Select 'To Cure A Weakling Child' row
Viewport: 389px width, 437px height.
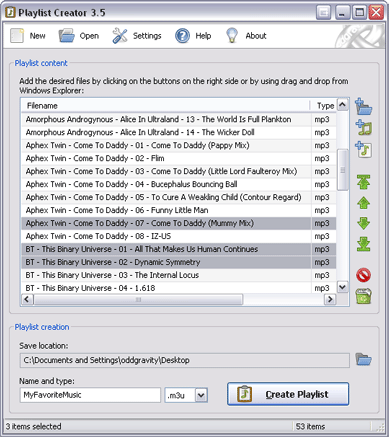coord(179,197)
